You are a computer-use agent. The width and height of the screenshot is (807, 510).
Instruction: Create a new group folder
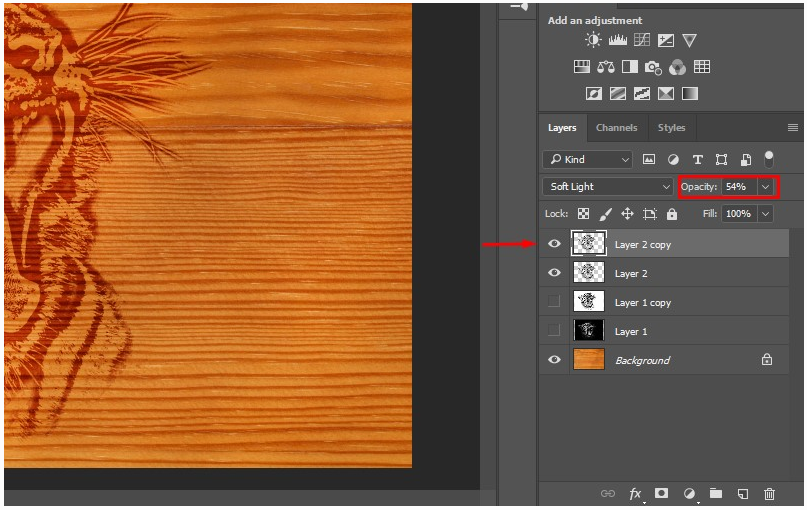point(716,493)
